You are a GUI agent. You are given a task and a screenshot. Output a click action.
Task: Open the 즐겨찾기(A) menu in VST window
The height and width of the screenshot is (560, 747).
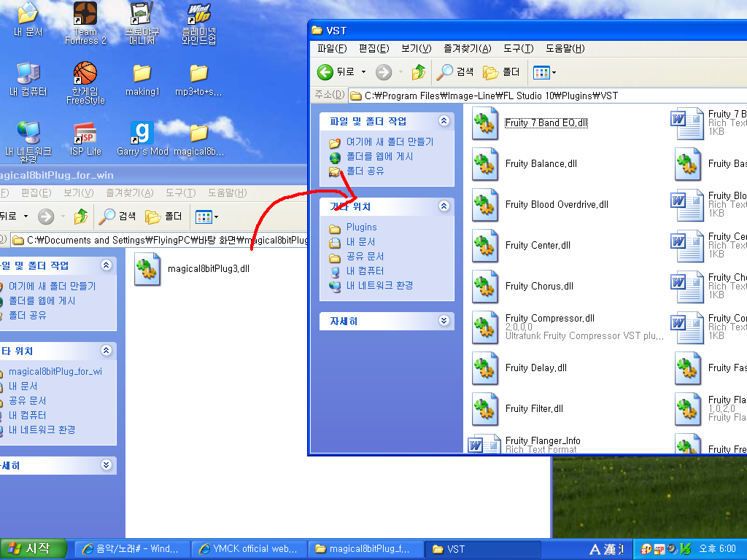point(468,49)
